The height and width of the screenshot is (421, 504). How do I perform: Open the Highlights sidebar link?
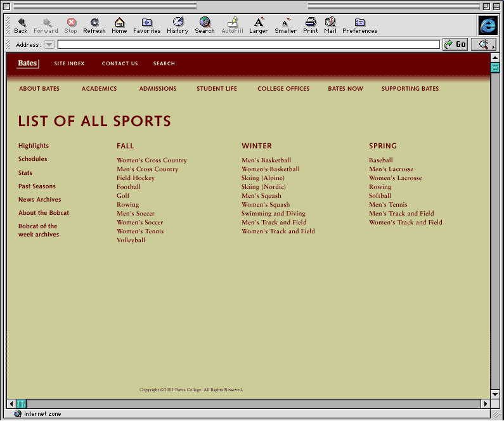point(34,146)
